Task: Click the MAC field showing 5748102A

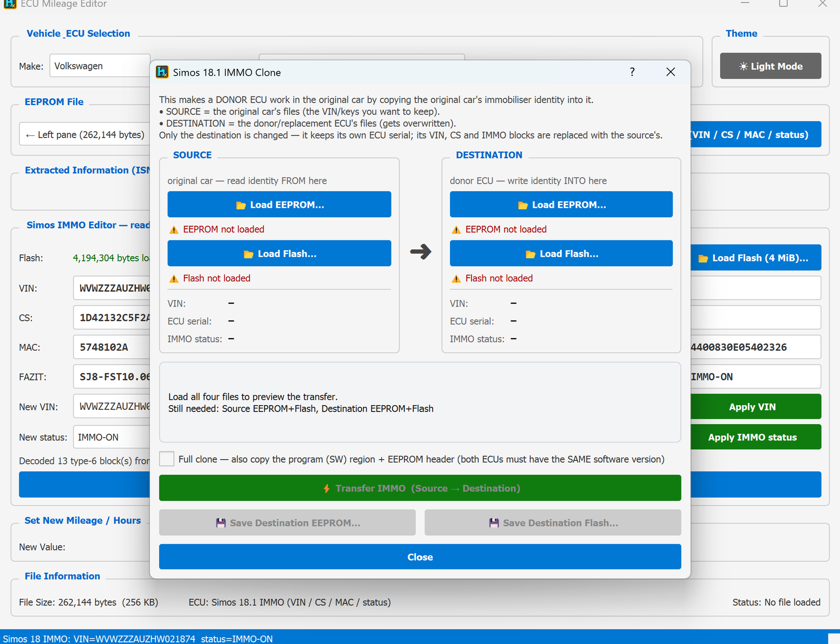Action: click(112, 347)
